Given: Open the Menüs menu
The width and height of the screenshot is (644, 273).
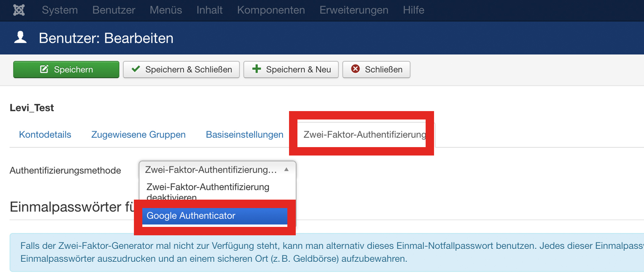Looking at the screenshot, I should coord(166,10).
